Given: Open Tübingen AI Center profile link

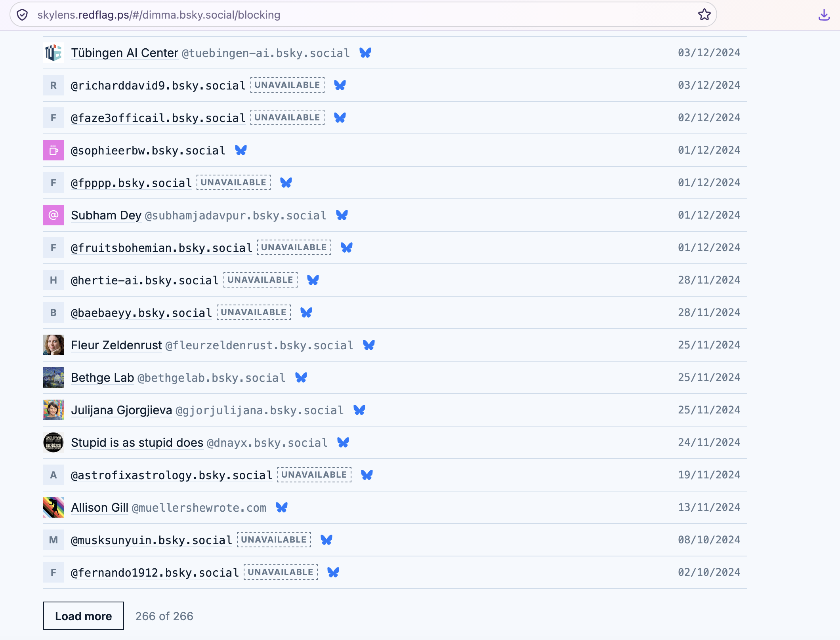Looking at the screenshot, I should 125,53.
